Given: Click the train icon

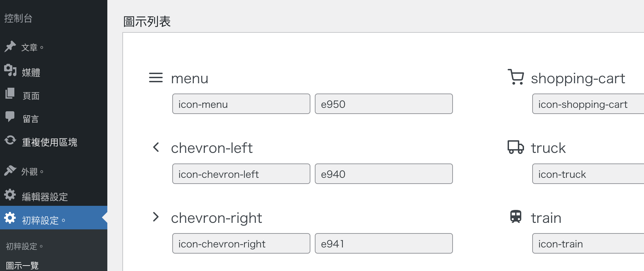Looking at the screenshot, I should (x=516, y=217).
